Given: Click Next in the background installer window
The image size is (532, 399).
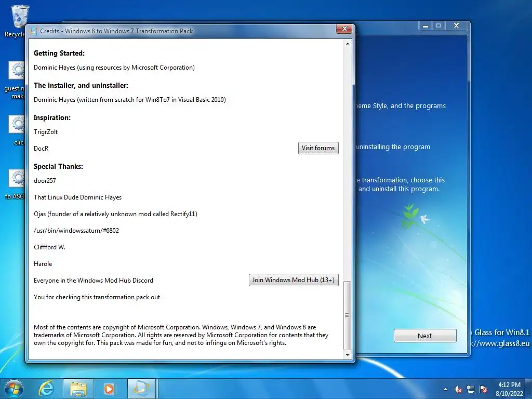Looking at the screenshot, I should [425, 336].
